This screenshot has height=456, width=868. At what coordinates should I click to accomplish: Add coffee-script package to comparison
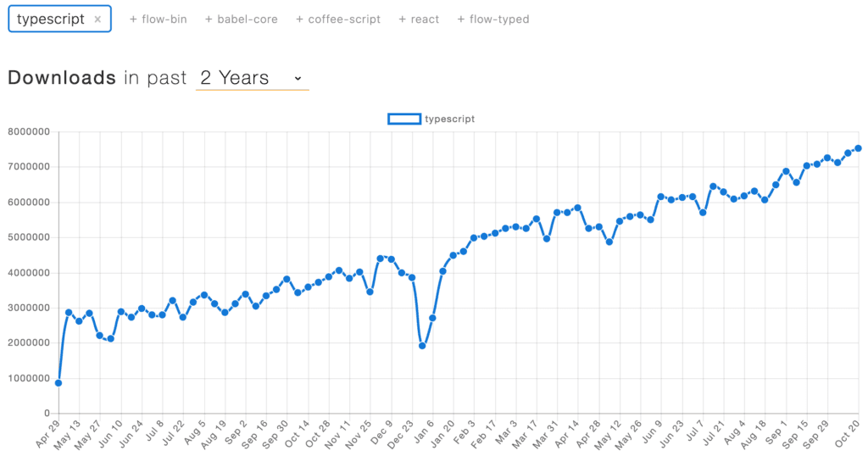pyautogui.click(x=338, y=19)
